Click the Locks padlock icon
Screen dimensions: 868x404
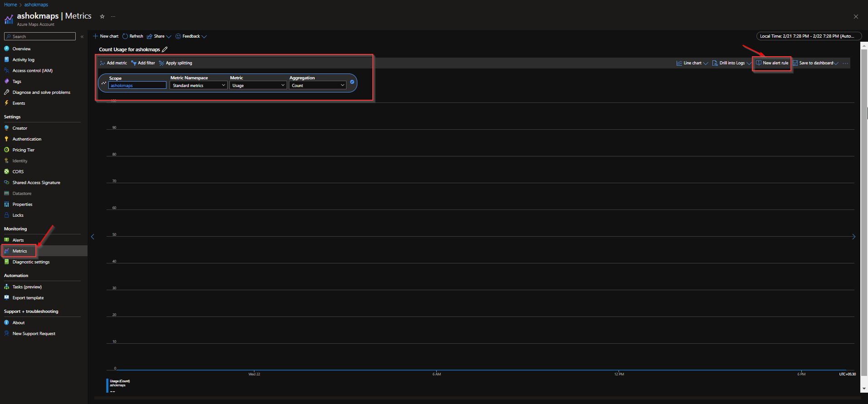pyautogui.click(x=6, y=215)
